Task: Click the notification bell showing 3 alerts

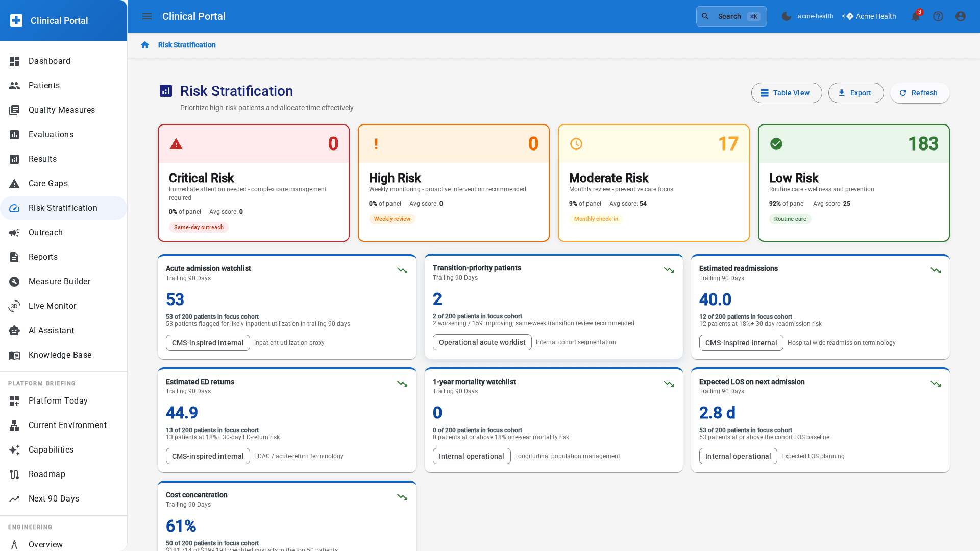Action: coord(915,16)
